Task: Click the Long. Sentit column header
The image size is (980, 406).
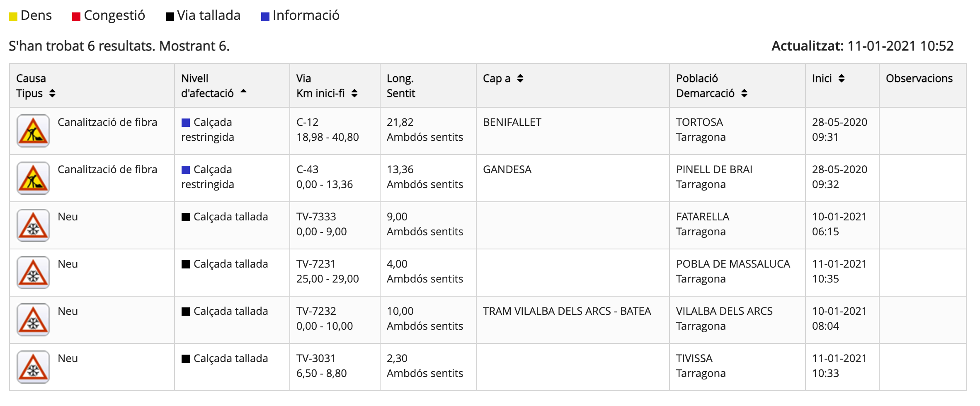Action: 400,86
